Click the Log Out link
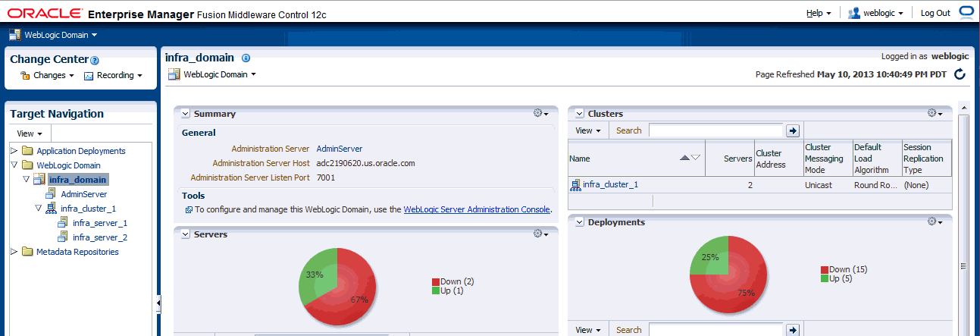This screenshot has width=980, height=336. tap(935, 13)
